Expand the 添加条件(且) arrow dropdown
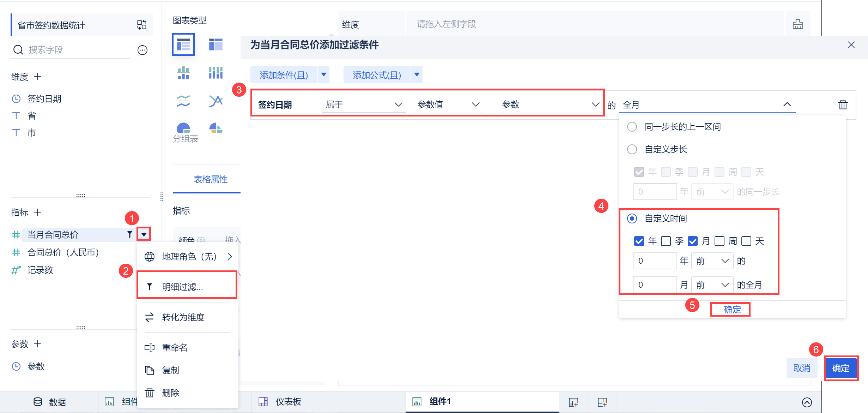 pyautogui.click(x=323, y=74)
